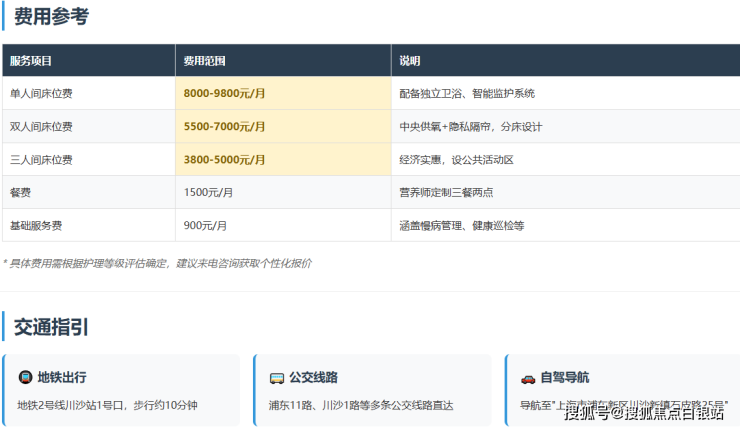Click the 8000-9800元/月 price cell

pyautogui.click(x=225, y=94)
